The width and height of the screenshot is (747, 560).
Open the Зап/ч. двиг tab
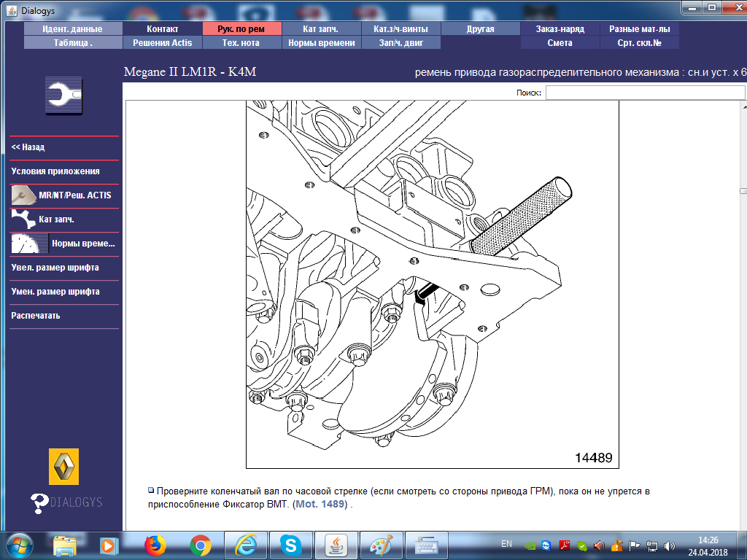(x=400, y=43)
